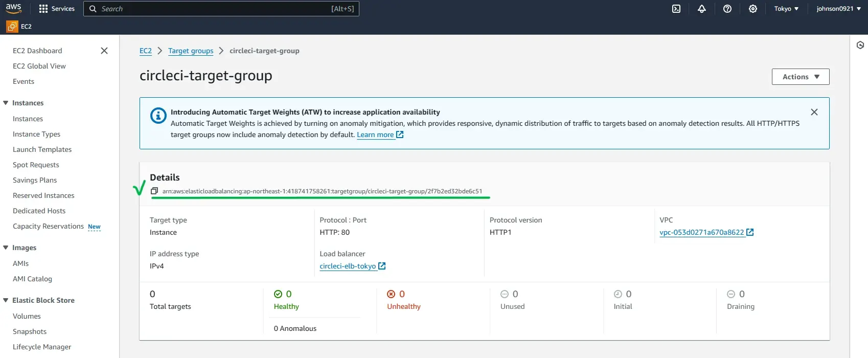The image size is (868, 358).
Task: Click the Target groups breadcrumb
Action: [x=191, y=51]
